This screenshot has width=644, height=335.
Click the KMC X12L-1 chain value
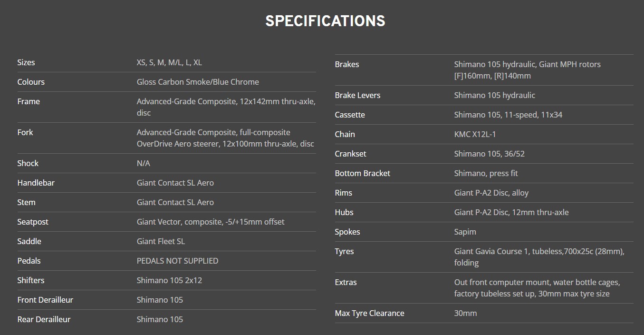tap(475, 134)
